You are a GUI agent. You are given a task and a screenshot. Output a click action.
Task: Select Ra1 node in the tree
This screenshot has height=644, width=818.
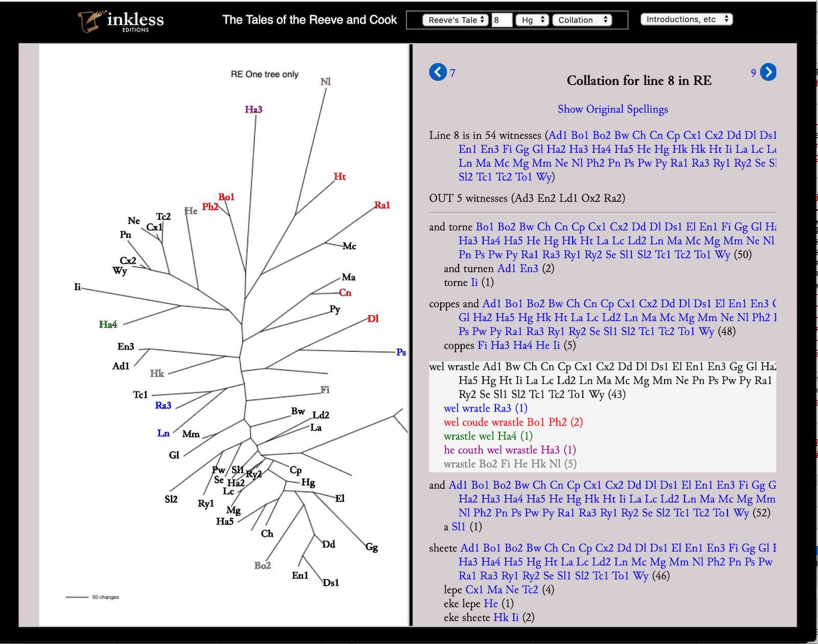tap(382, 205)
